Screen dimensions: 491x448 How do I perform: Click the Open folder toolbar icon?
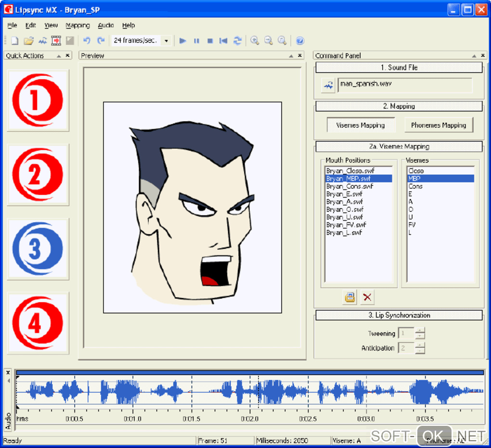[29, 41]
